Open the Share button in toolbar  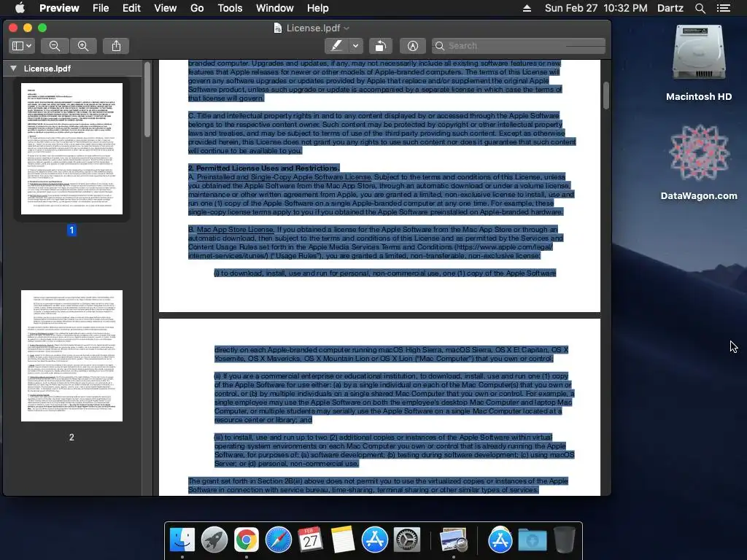tap(116, 46)
